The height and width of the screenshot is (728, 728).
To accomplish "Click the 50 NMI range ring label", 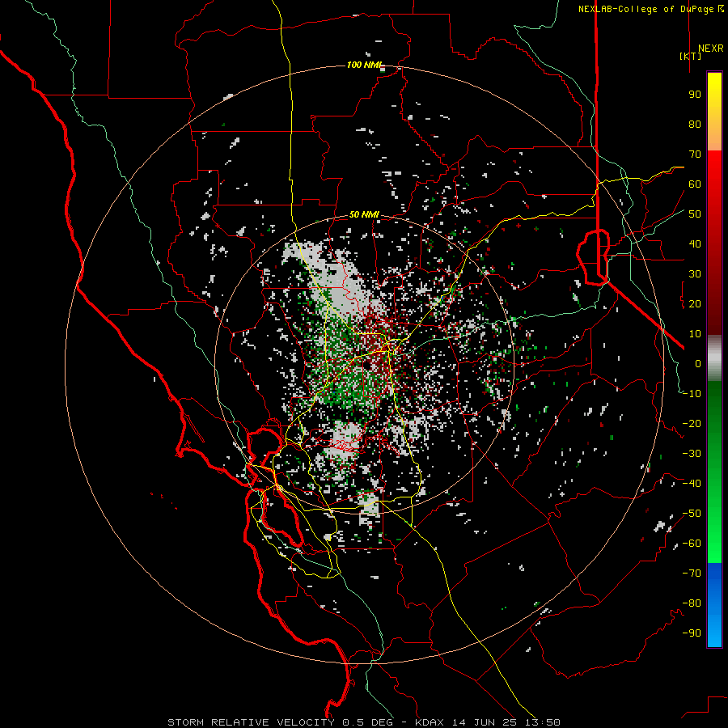I will (364, 214).
